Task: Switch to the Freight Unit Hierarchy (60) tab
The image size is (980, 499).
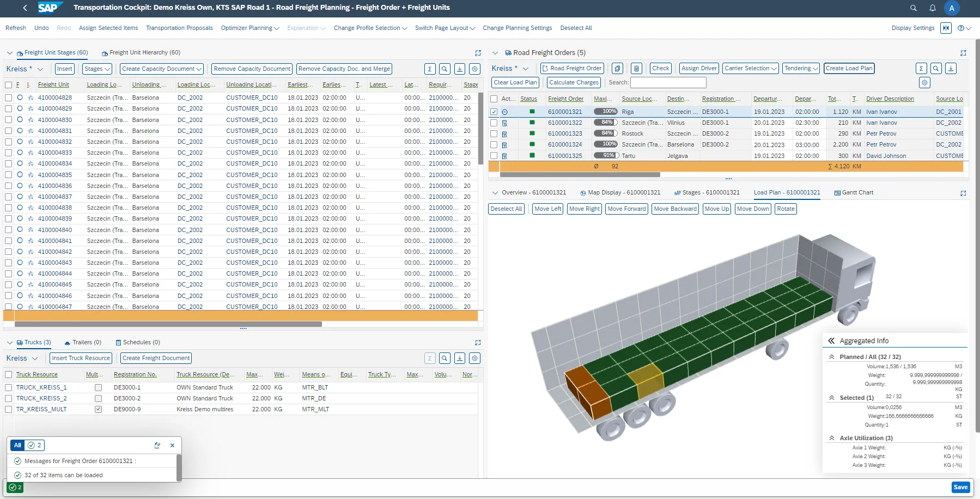Action: 141,53
